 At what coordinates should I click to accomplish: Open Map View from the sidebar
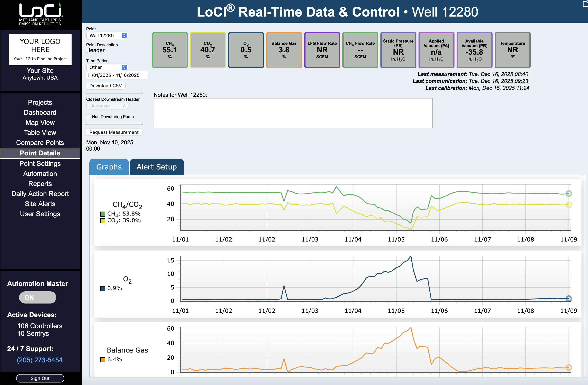[40, 122]
